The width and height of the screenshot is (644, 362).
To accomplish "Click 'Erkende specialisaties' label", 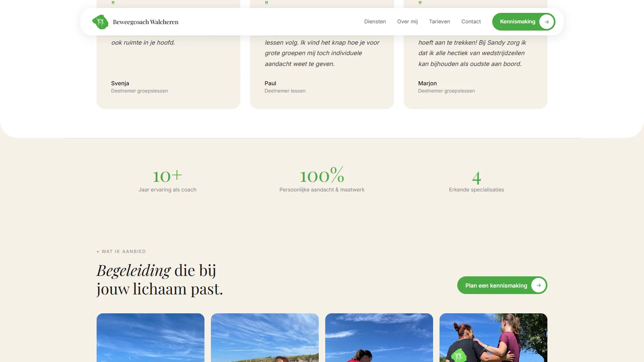I will (477, 190).
